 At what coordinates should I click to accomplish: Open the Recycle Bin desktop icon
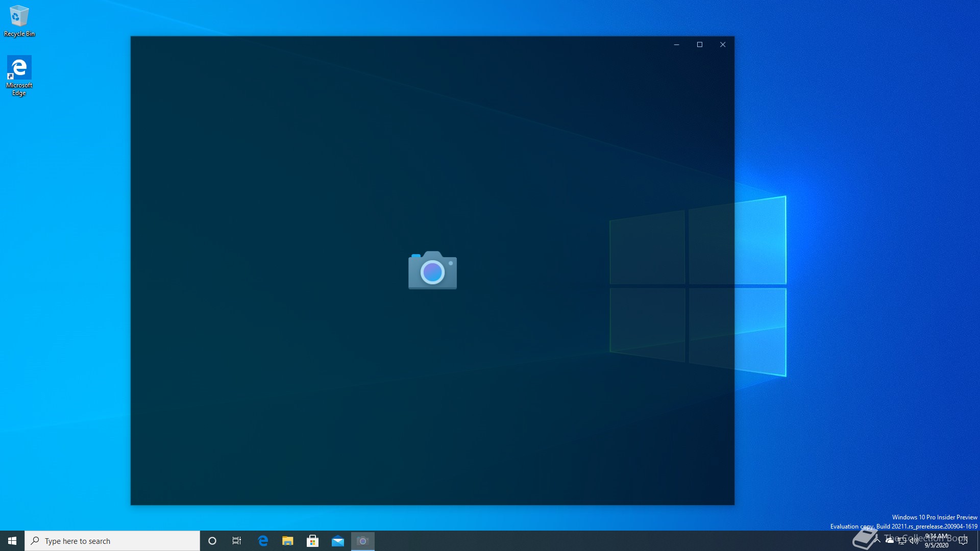click(x=19, y=21)
